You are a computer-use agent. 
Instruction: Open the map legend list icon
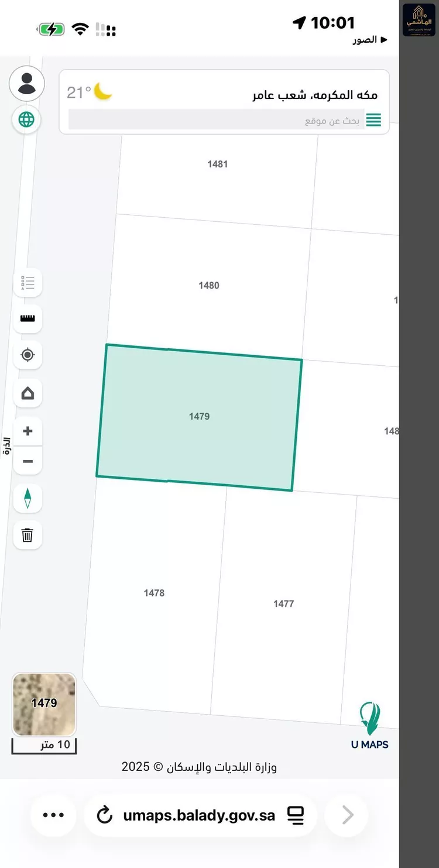(x=28, y=283)
